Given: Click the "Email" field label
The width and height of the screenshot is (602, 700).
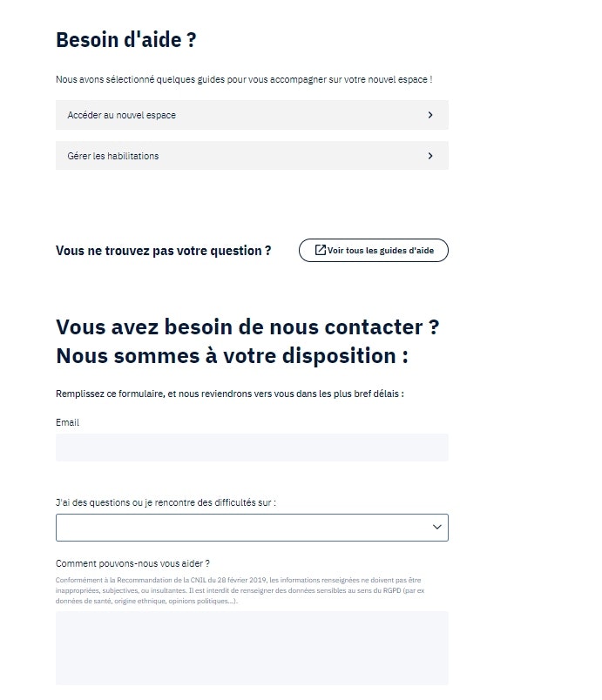Looking at the screenshot, I should [x=67, y=422].
